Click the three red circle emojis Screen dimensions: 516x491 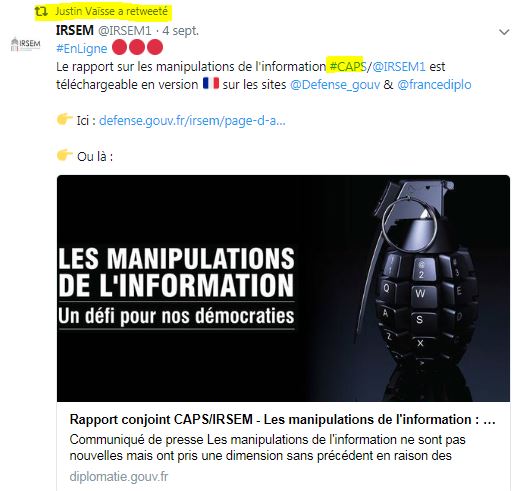[137, 47]
